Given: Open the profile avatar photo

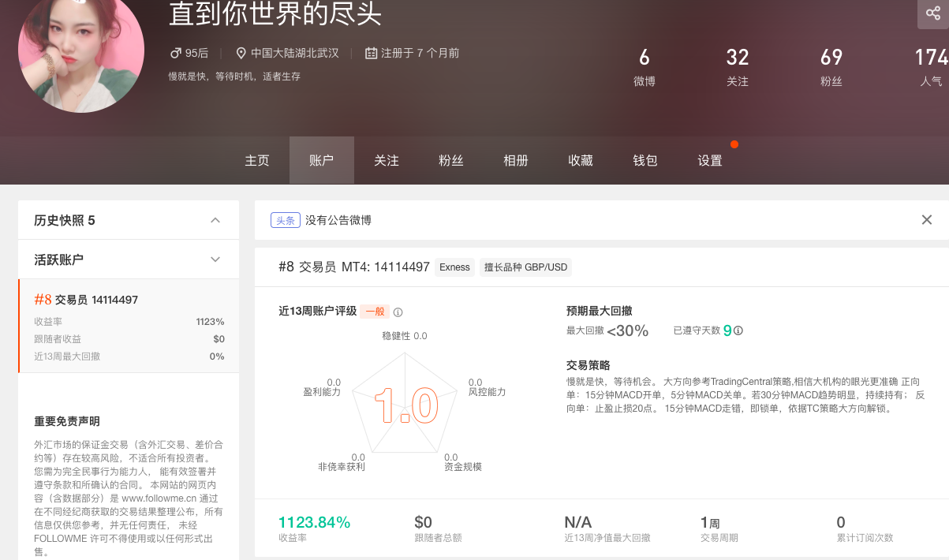Looking at the screenshot, I should (81, 50).
